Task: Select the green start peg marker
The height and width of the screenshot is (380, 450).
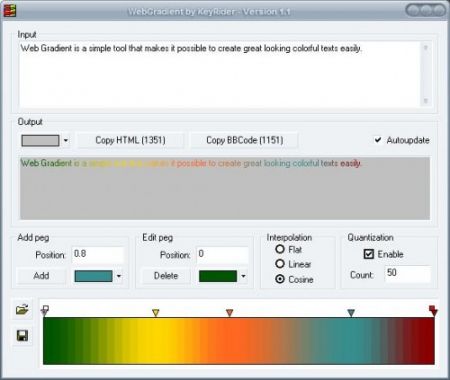Action: [x=45, y=310]
